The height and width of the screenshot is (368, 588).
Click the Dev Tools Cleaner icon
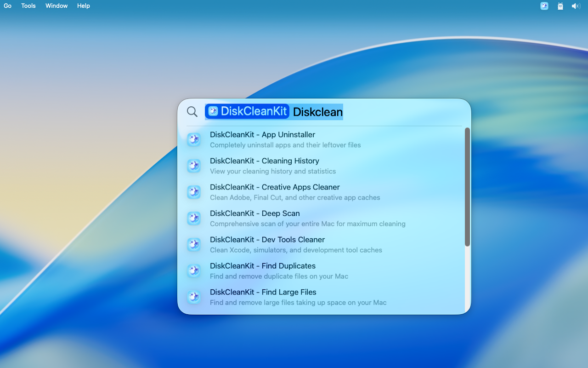pos(194,244)
